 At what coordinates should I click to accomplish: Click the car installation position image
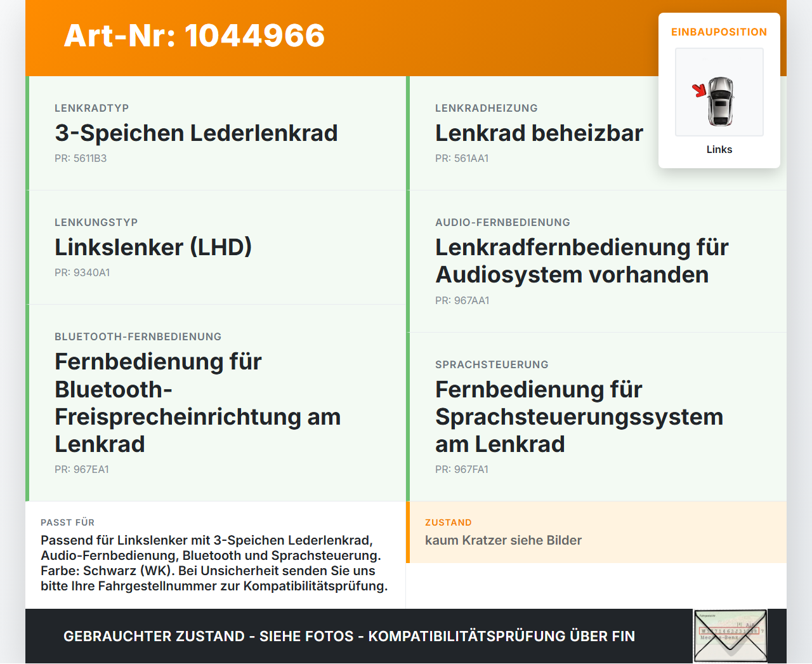719,92
